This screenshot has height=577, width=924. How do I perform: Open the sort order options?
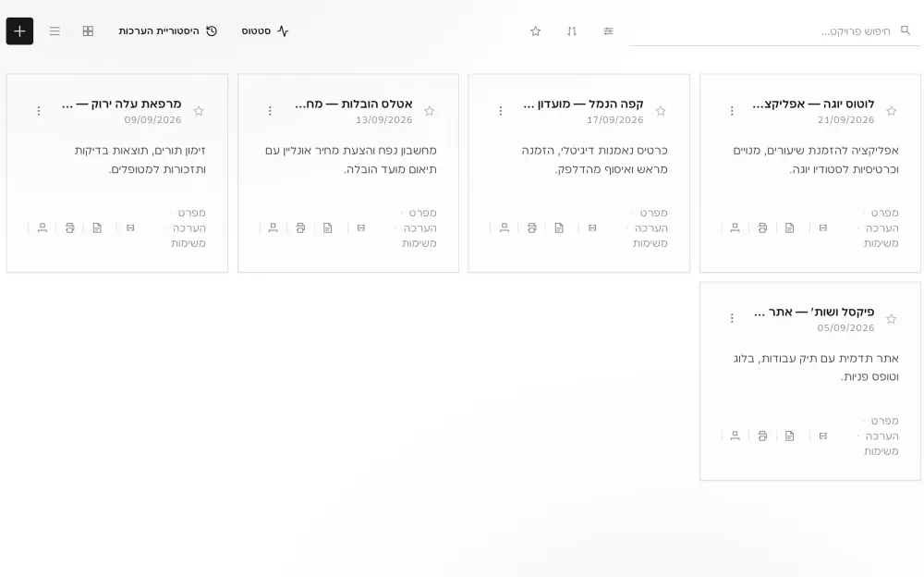572,31
